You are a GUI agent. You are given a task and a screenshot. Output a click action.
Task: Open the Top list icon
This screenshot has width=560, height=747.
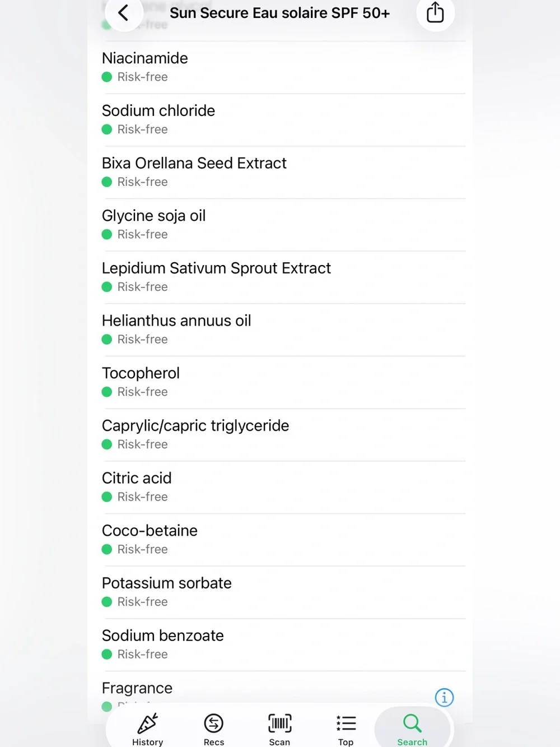click(346, 723)
